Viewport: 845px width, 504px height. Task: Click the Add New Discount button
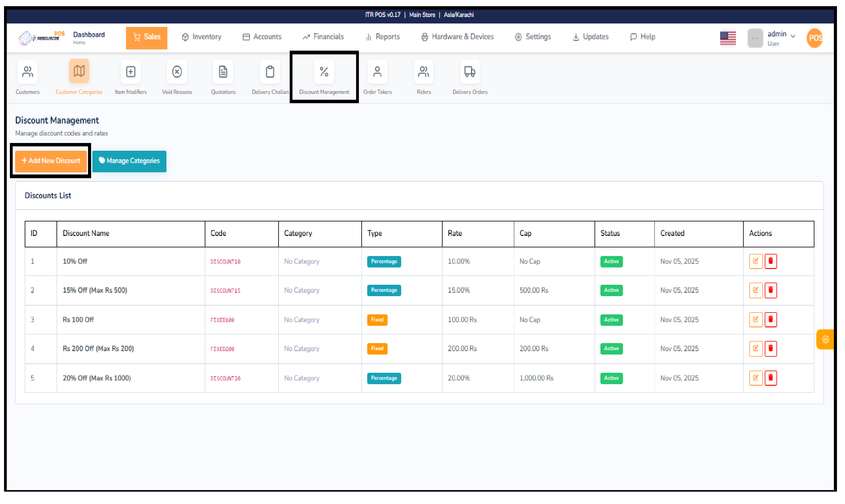click(x=50, y=161)
